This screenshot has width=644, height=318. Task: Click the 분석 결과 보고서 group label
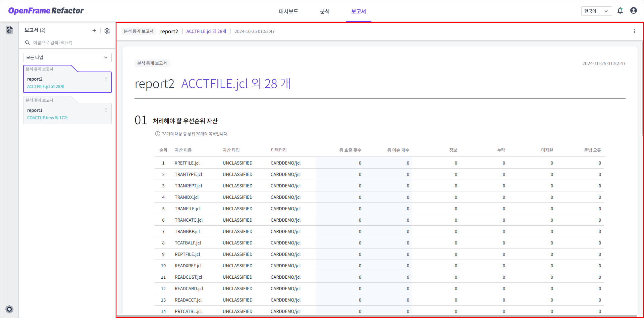(40, 100)
